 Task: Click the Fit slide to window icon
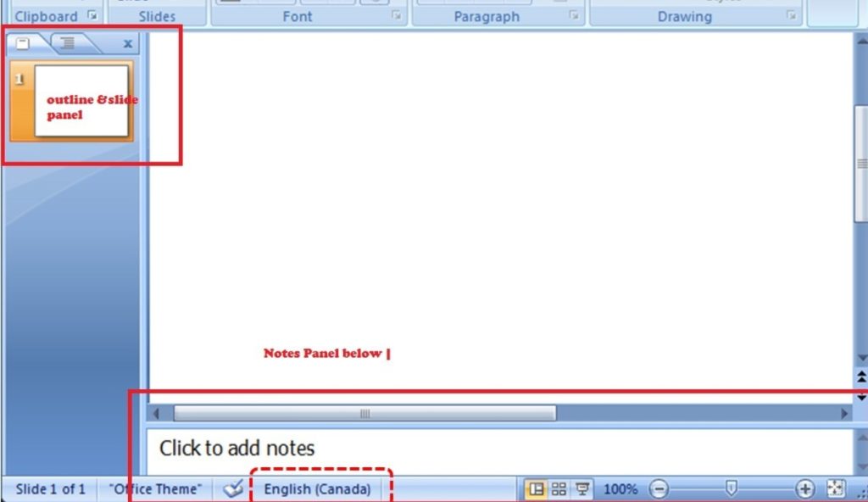coord(833,488)
